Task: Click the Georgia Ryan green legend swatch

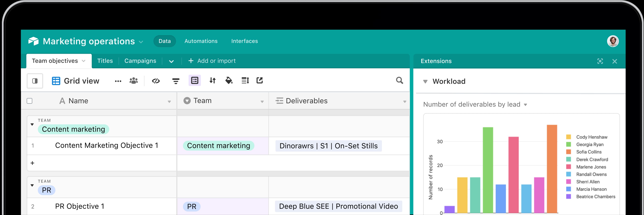Action: click(569, 144)
